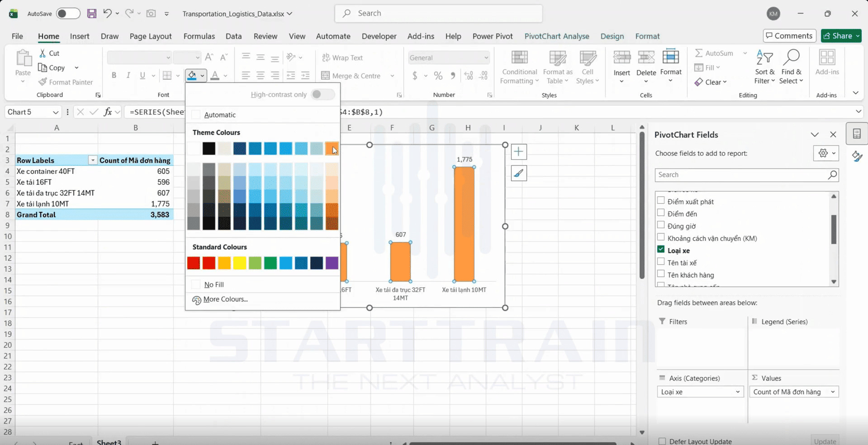
Task: Click the Share button
Action: click(x=841, y=36)
